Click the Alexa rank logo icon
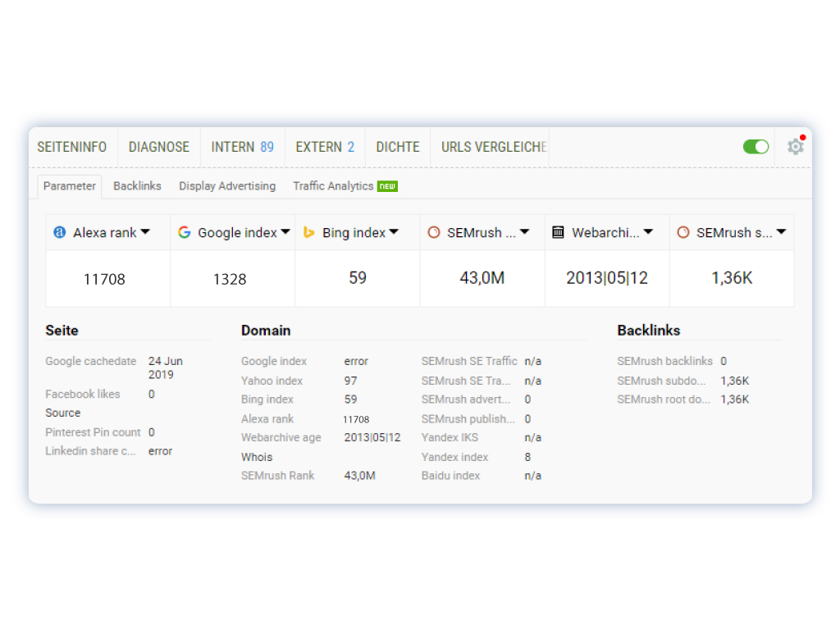840x630 pixels. tap(59, 232)
